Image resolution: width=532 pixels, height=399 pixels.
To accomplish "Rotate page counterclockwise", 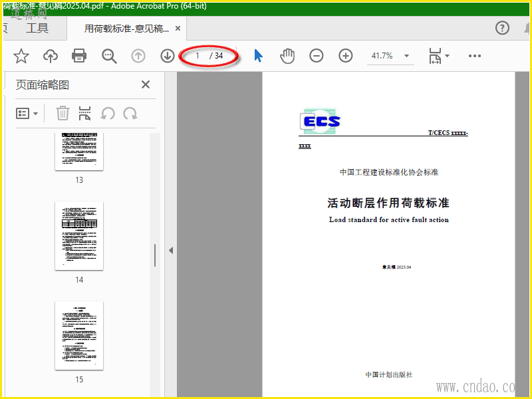I will [x=108, y=113].
